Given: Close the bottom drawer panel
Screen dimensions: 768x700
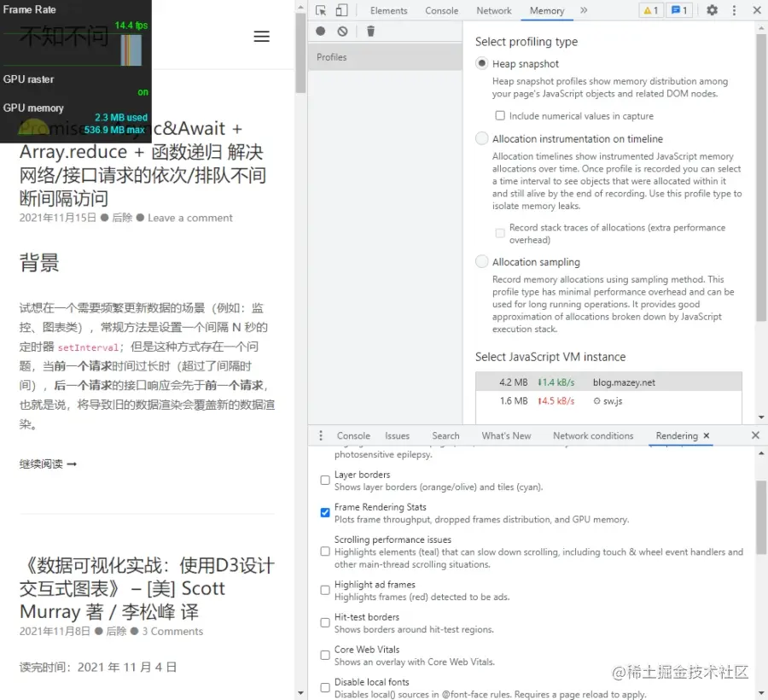Looking at the screenshot, I should coord(755,435).
